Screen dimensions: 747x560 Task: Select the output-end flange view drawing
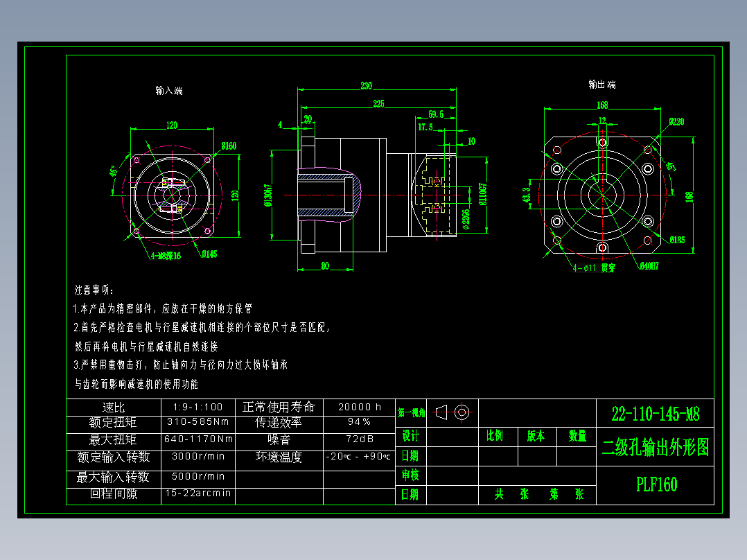(x=603, y=198)
